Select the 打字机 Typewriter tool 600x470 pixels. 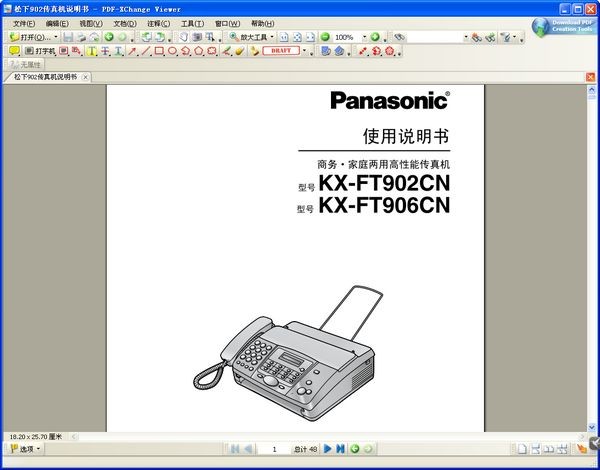pos(40,51)
